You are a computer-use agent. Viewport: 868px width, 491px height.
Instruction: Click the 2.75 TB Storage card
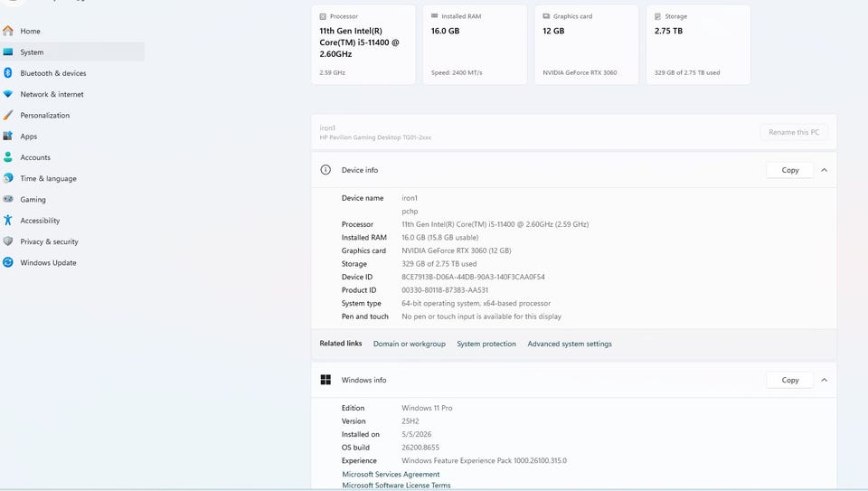click(x=698, y=45)
